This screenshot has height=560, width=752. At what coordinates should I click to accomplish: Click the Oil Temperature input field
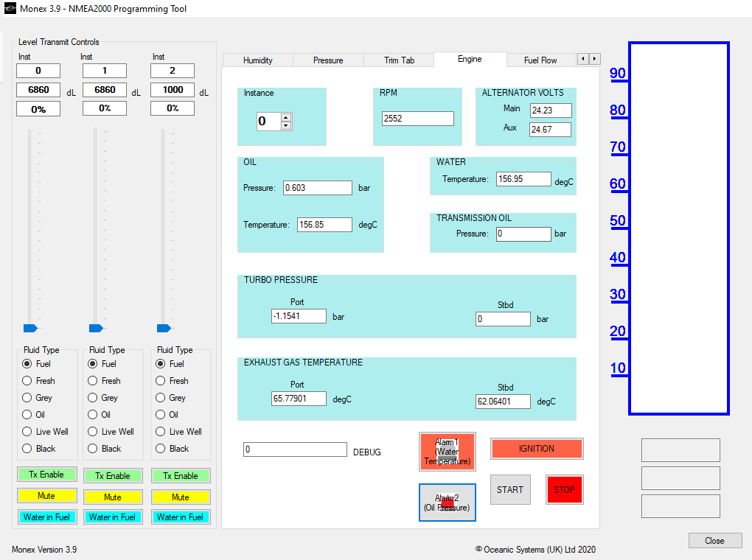tap(324, 225)
